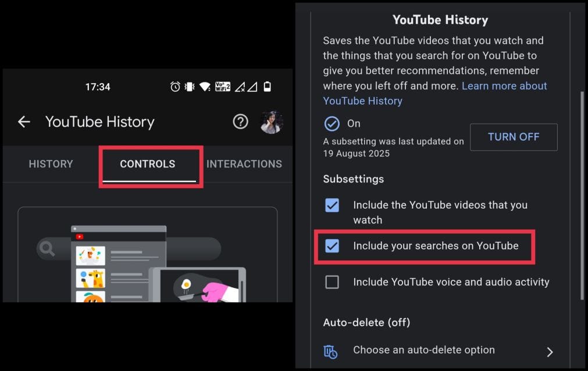
Task: Select the CONTROLS tab
Action: pyautogui.click(x=148, y=164)
